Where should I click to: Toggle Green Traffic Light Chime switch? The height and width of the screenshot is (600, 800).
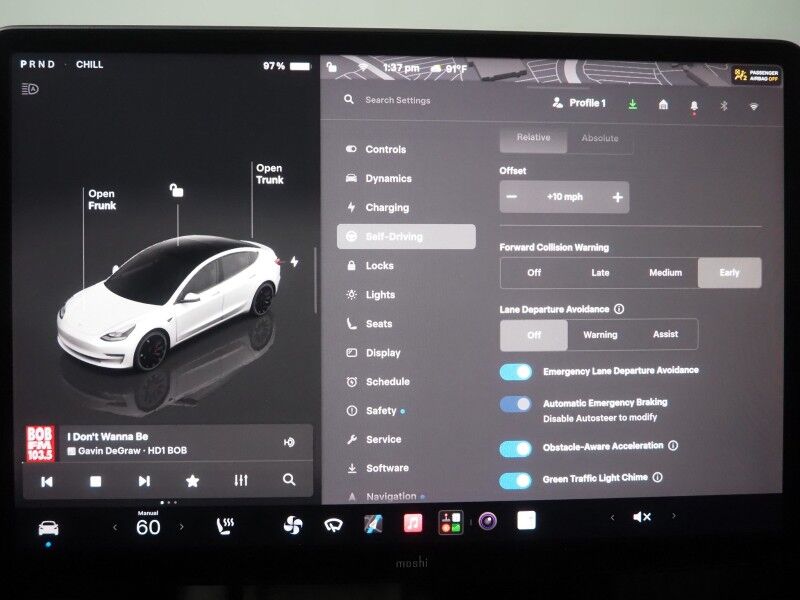coord(516,481)
